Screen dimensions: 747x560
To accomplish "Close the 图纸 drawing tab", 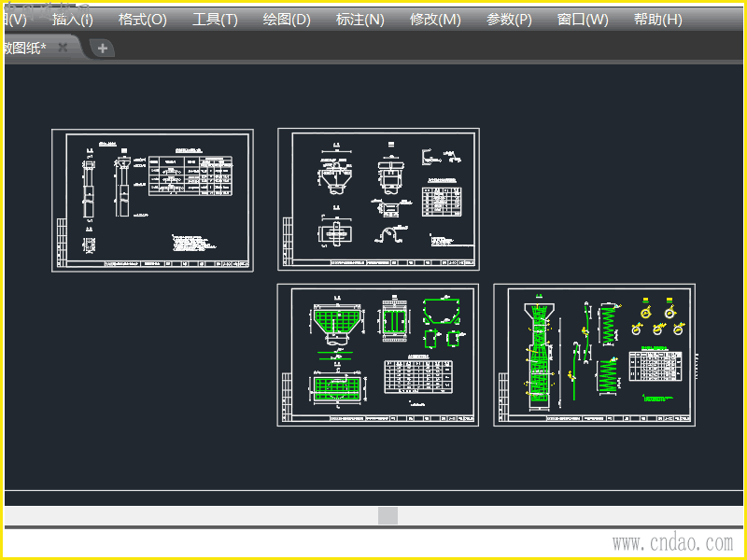I will [63, 48].
